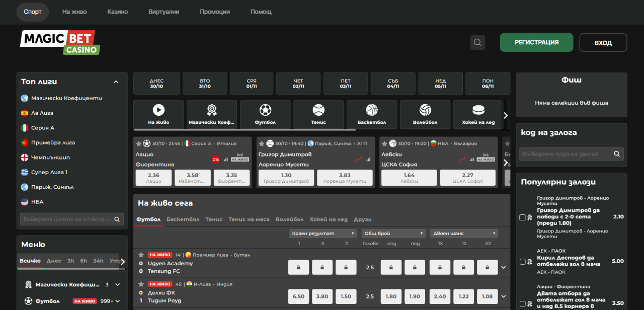Open the Футбол sport icon tile
The height and width of the screenshot is (310, 644).
[x=265, y=114]
